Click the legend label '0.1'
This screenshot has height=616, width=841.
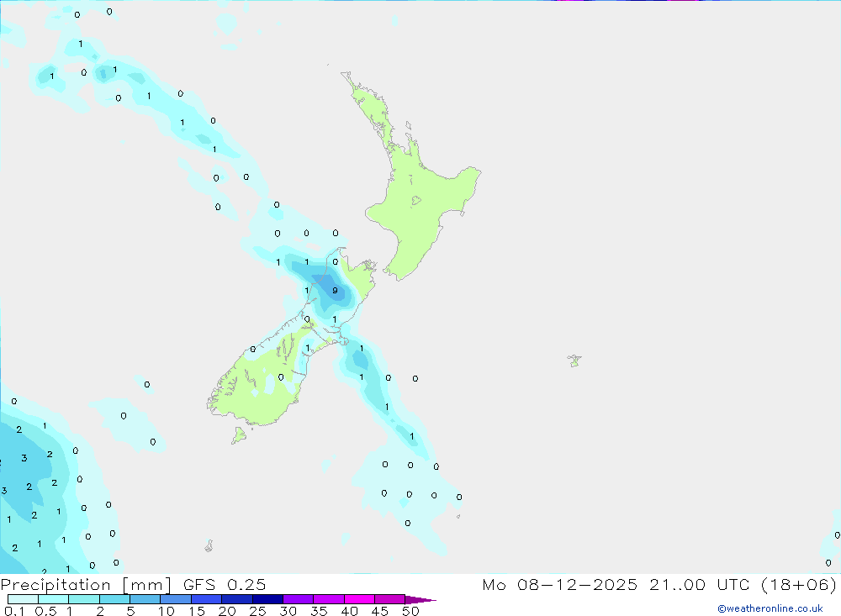[14, 611]
